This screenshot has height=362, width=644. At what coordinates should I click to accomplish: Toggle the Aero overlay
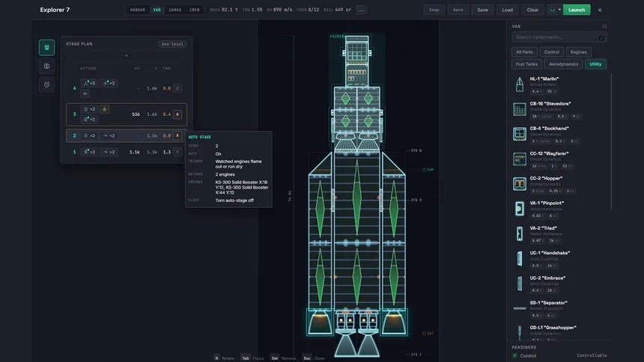(458, 10)
